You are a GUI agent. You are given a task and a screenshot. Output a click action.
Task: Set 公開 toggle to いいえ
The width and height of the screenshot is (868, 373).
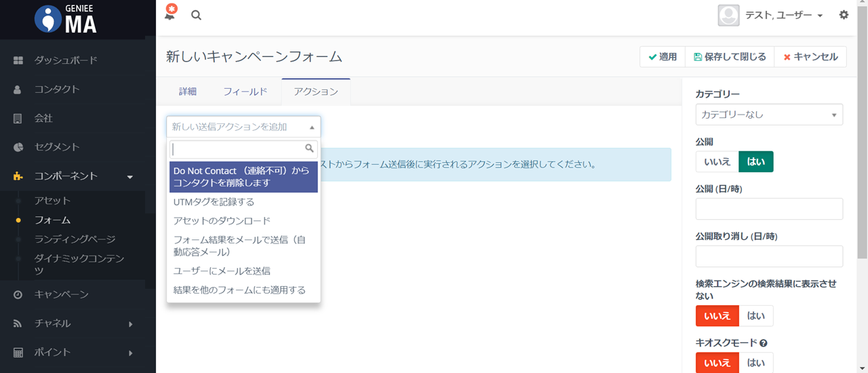(x=717, y=162)
